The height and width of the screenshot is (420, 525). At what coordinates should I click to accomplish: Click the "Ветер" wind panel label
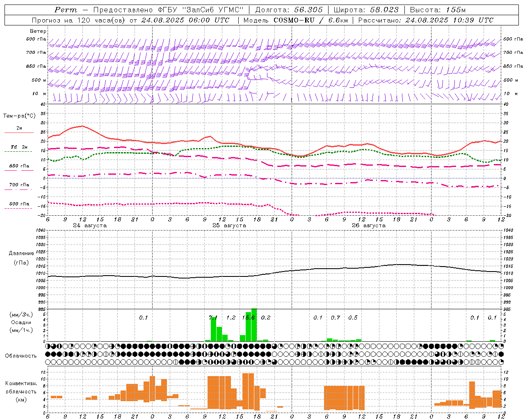38,31
